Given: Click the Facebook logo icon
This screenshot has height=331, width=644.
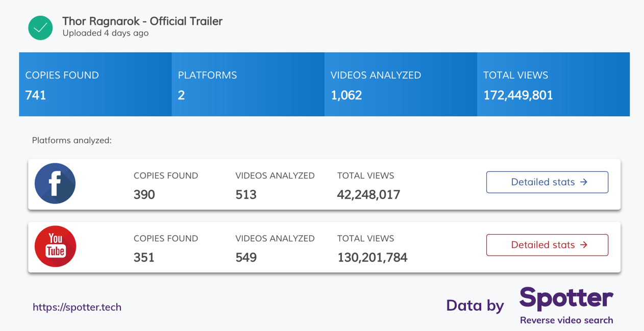Looking at the screenshot, I should pos(55,184).
